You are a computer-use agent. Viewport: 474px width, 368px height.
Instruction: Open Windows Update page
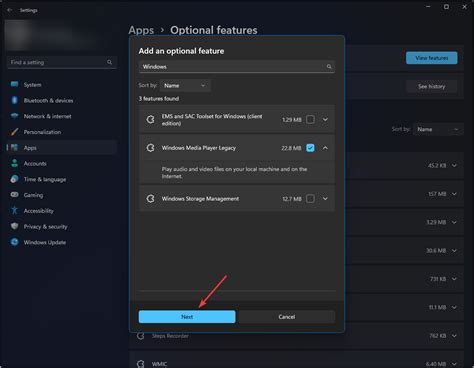[62, 242]
